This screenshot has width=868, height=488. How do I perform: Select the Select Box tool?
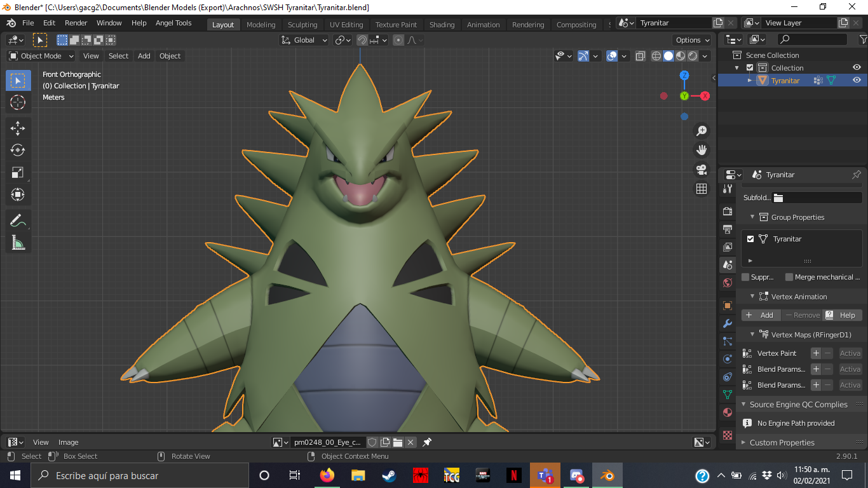pos(18,80)
